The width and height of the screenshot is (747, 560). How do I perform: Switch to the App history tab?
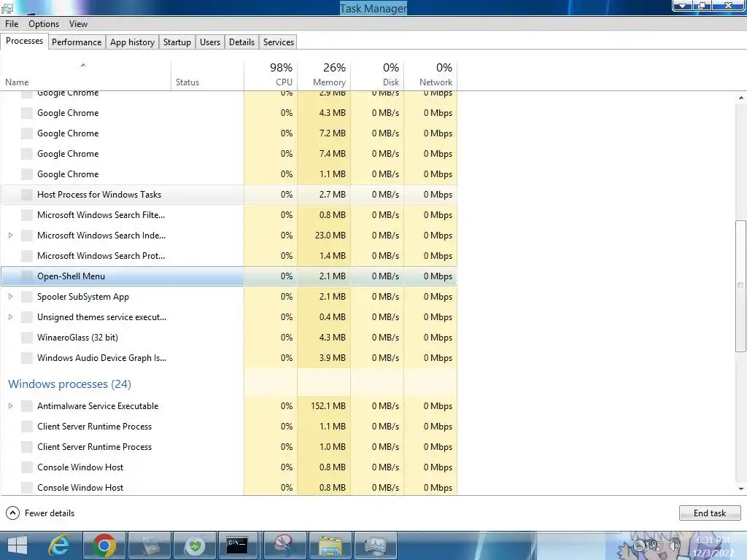tap(133, 42)
